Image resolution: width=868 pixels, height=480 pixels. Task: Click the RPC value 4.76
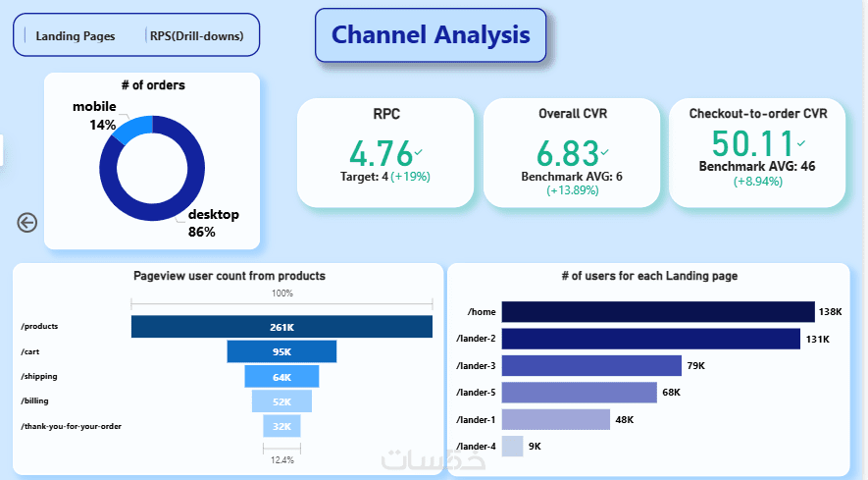(x=381, y=153)
